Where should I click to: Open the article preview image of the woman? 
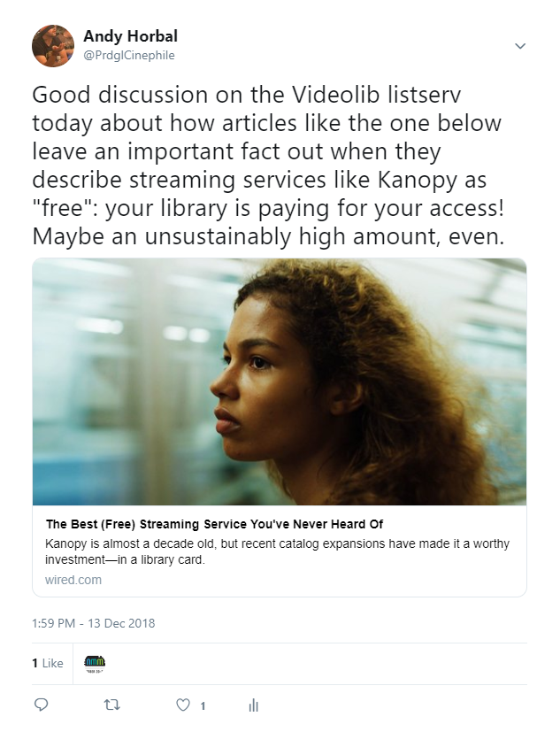280,381
